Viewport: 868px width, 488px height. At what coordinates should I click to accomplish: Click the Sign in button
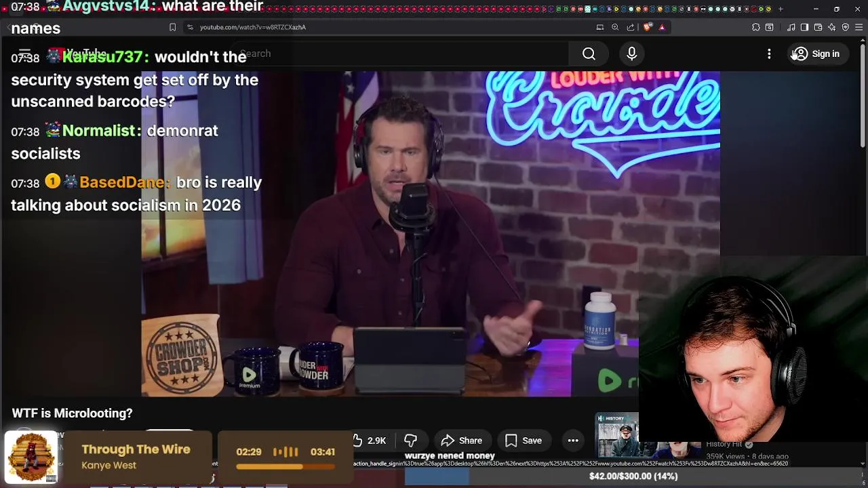(x=816, y=54)
